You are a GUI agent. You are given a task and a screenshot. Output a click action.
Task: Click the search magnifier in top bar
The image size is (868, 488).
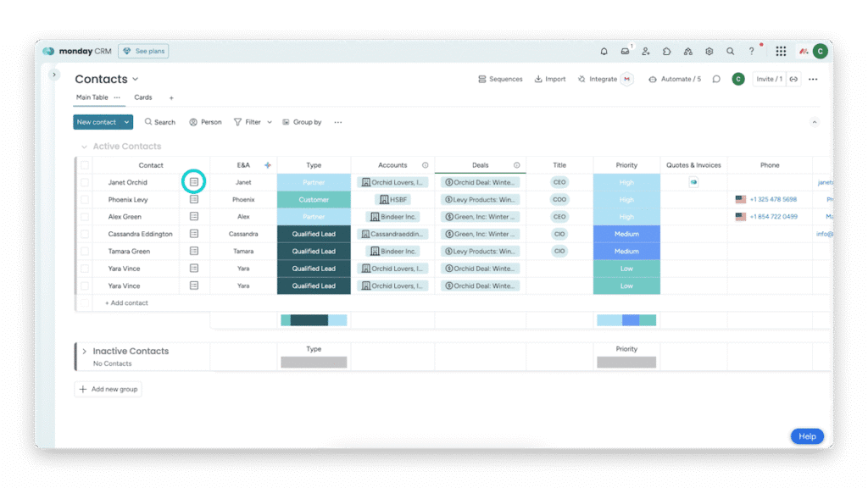pyautogui.click(x=730, y=52)
